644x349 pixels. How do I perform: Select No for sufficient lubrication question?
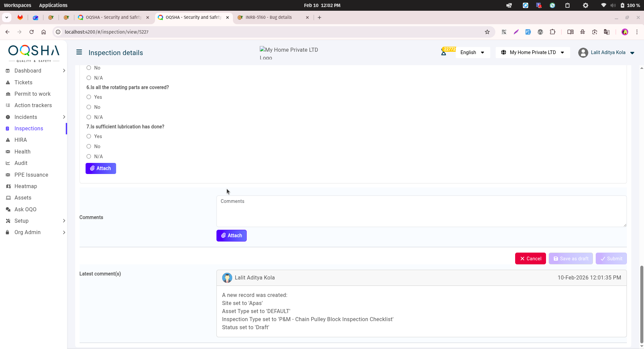(89, 146)
